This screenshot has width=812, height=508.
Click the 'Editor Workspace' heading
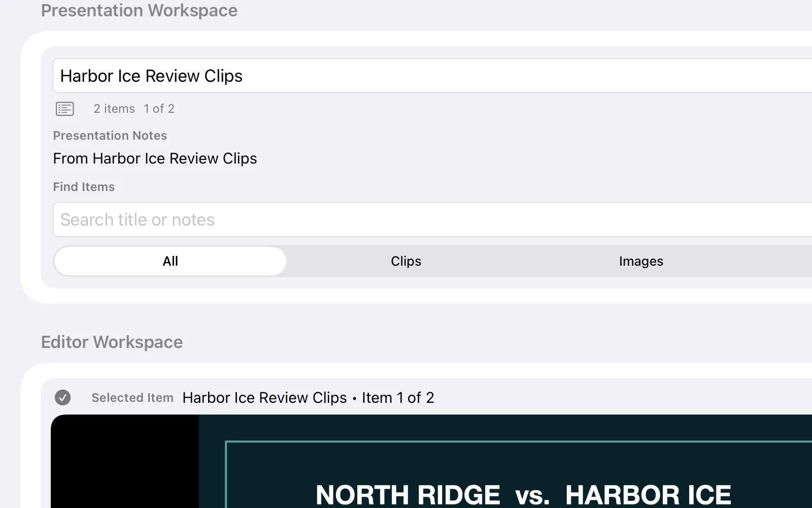(112, 342)
